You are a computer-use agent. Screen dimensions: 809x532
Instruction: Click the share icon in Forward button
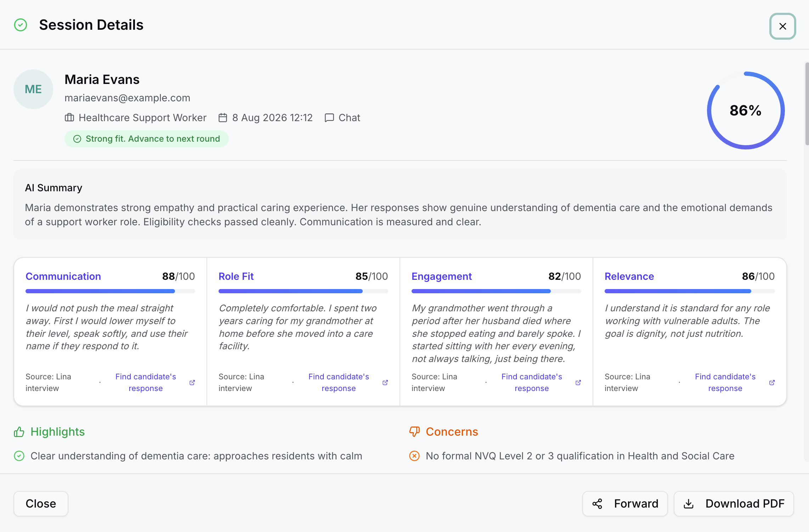point(598,504)
